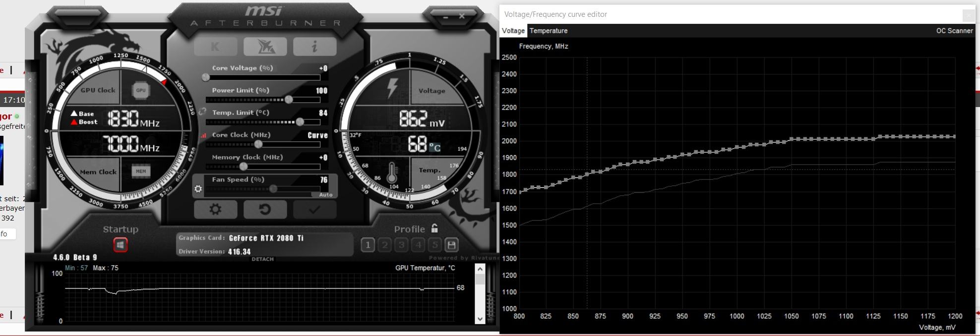Click the Power Limit value 100
The height and width of the screenshot is (336, 980).
[321, 91]
